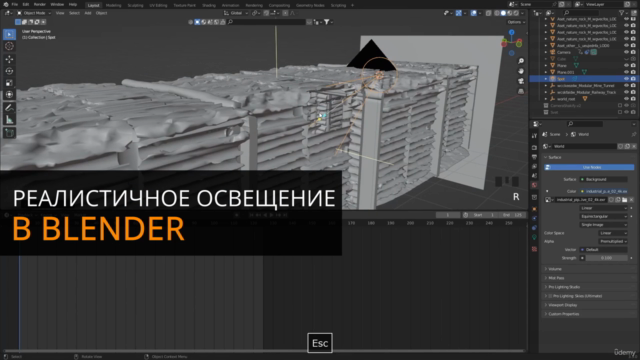The image size is (640, 360).
Task: Hide the world_root object in outliner
Action: tap(626, 99)
